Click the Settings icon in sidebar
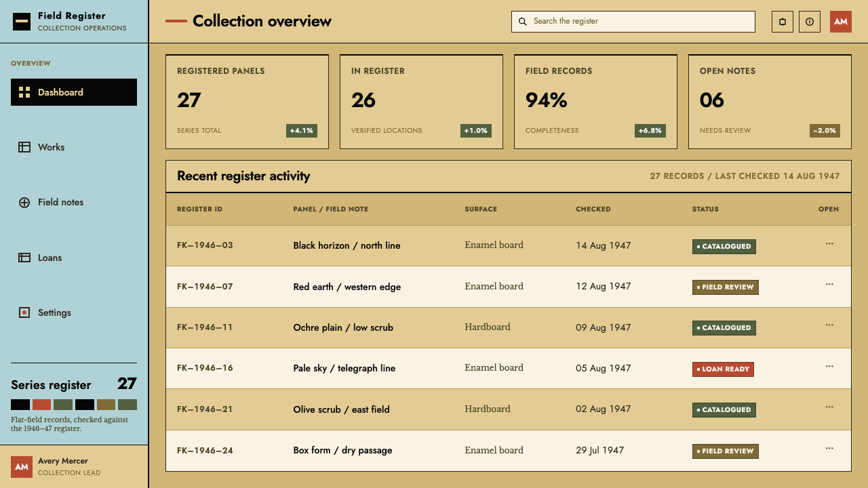Viewport: 868px width, 488px height. pos(24,312)
